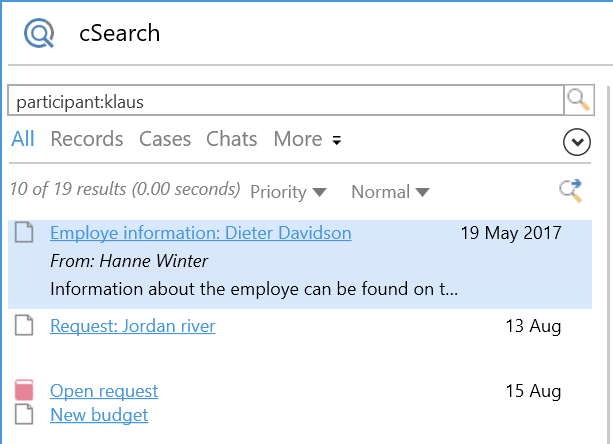Click document icon beside Employe information result

pos(25,234)
